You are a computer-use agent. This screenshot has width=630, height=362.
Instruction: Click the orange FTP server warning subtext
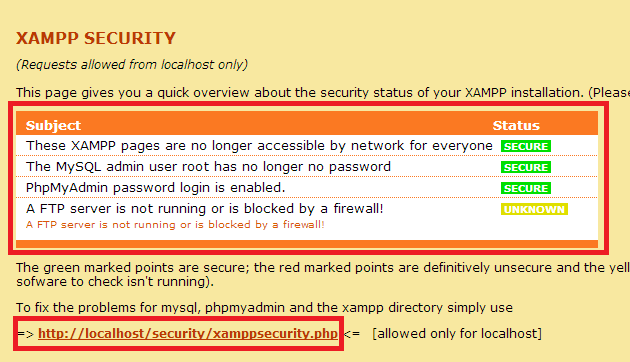(x=175, y=225)
